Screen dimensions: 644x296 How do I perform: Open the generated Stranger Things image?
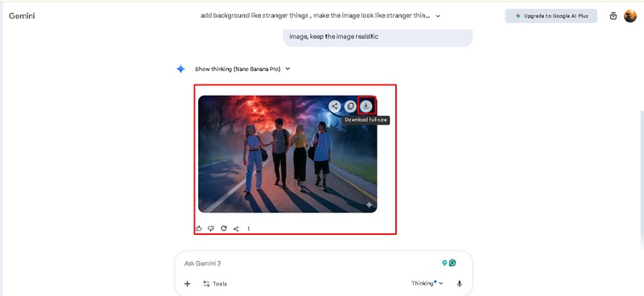pyautogui.click(x=287, y=154)
